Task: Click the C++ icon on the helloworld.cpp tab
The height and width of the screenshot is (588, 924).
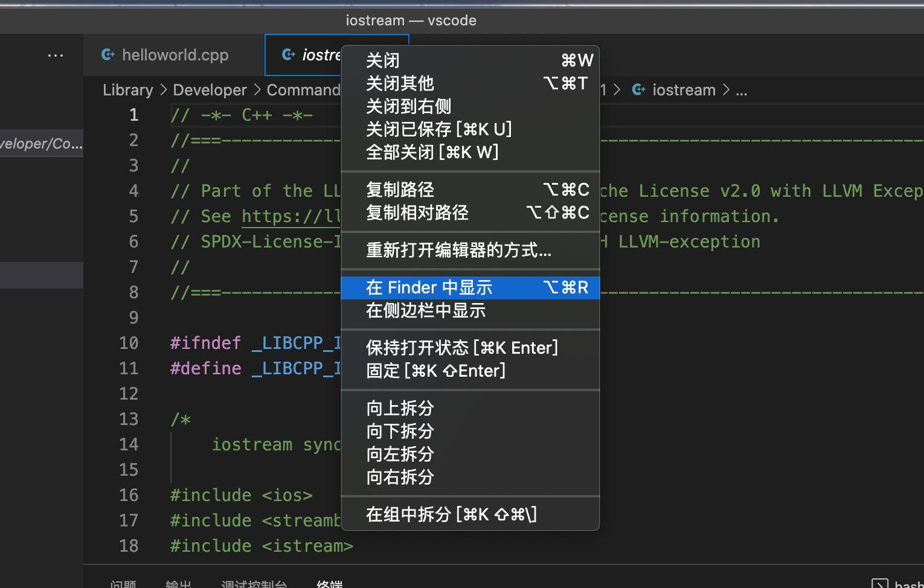Action: coord(107,54)
